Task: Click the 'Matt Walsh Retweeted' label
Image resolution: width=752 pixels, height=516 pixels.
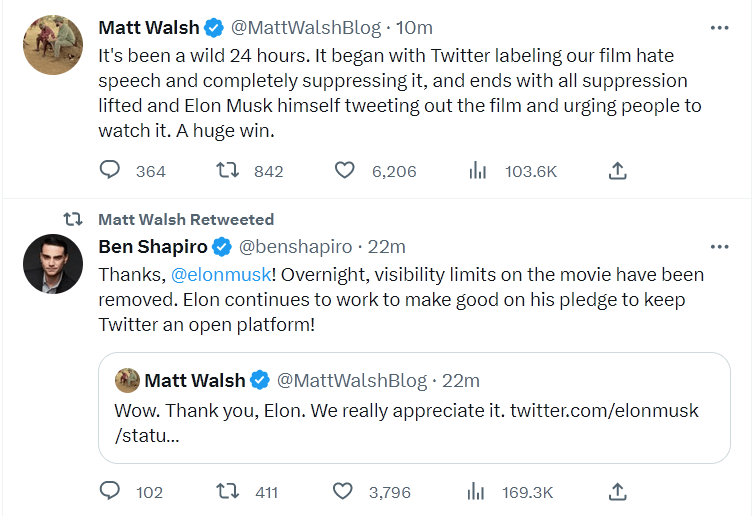Action: 186,219
